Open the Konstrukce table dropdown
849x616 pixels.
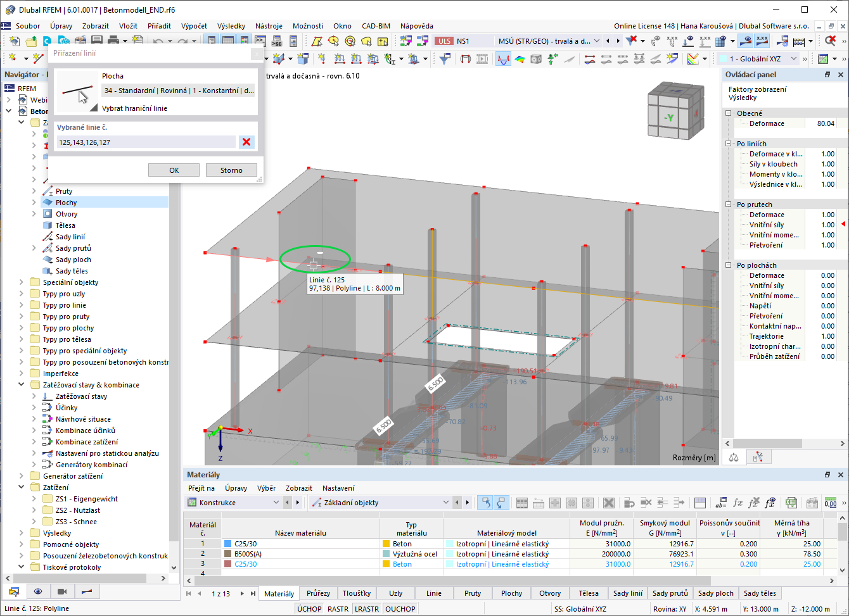click(x=277, y=502)
